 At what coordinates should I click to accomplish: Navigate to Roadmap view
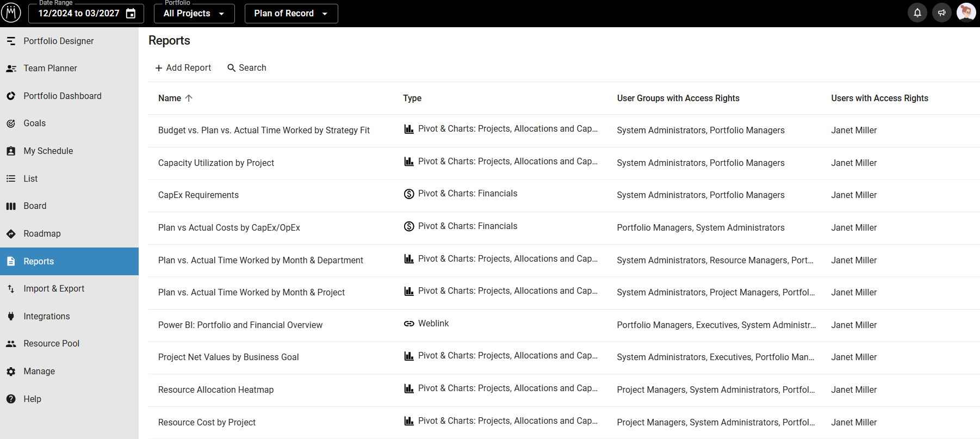click(42, 233)
